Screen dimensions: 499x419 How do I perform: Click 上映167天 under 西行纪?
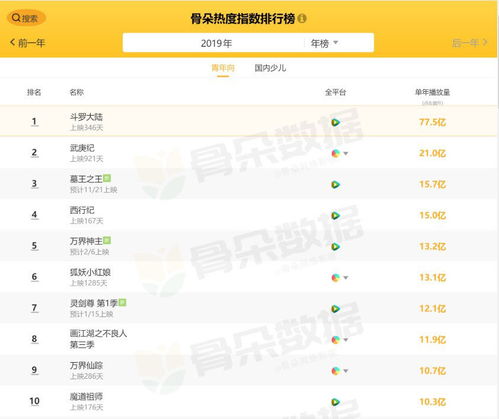click(87, 221)
